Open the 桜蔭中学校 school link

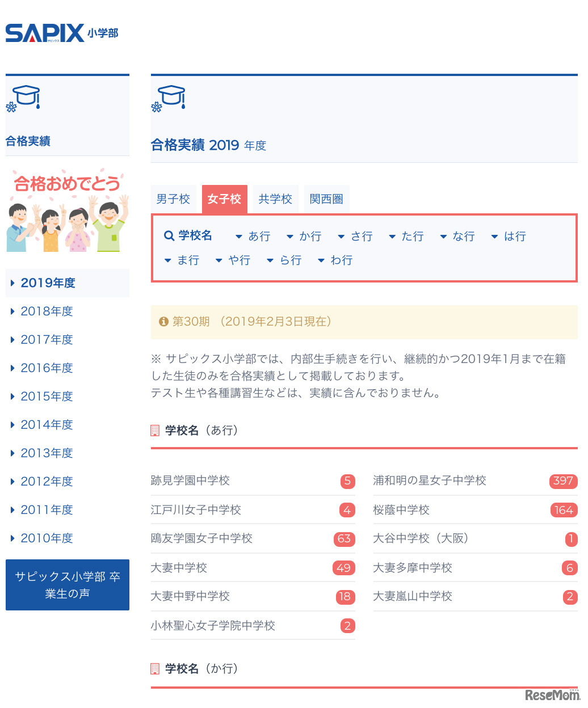401,510
